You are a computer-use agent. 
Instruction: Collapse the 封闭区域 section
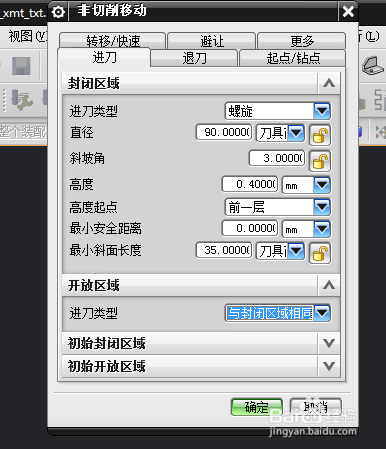click(329, 83)
